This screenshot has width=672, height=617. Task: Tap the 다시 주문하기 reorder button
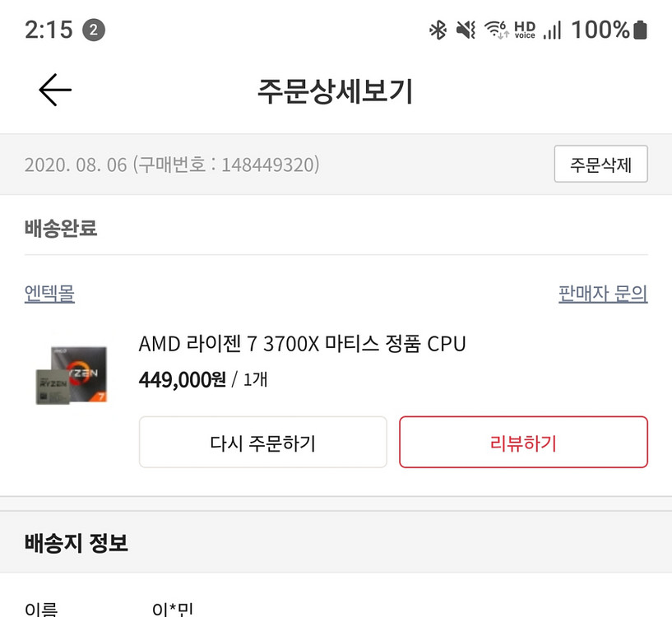(262, 442)
